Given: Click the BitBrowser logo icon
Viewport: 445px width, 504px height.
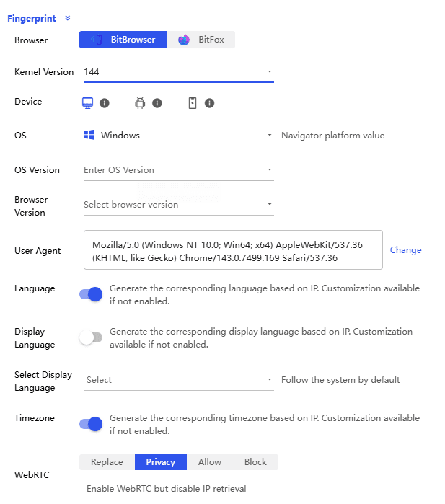Looking at the screenshot, I should pyautogui.click(x=97, y=40).
